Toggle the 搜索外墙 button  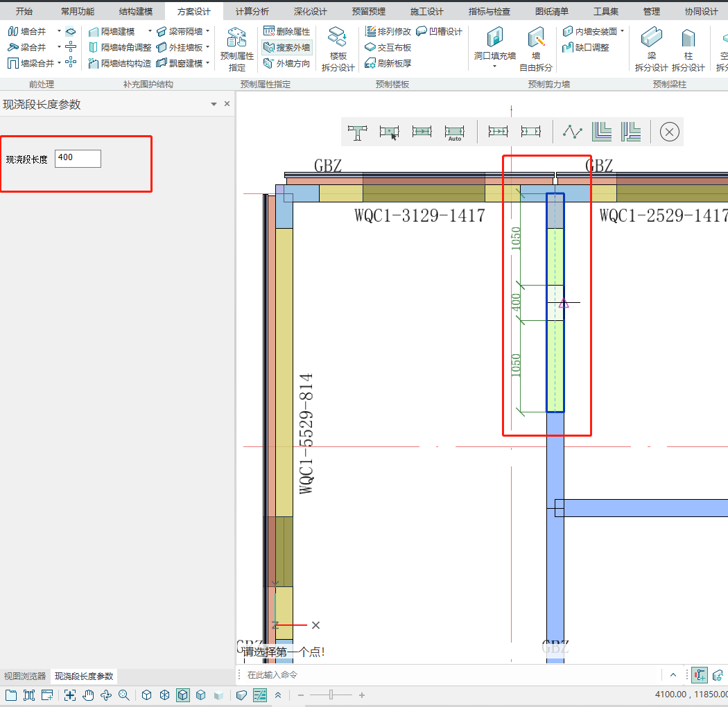(286, 47)
